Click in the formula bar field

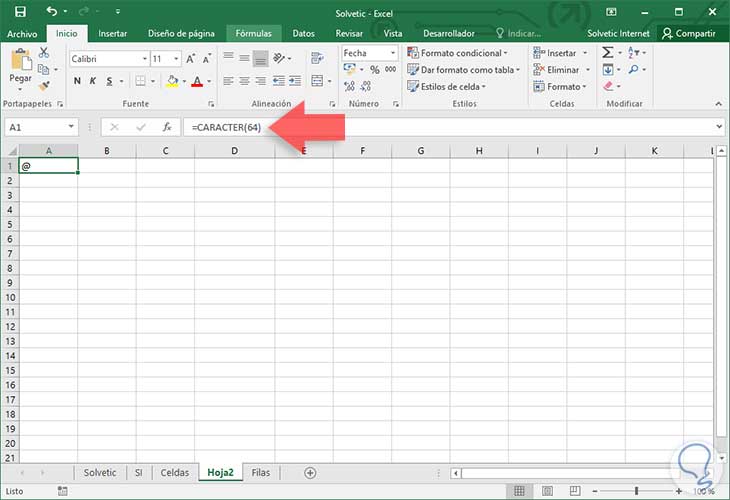448,127
